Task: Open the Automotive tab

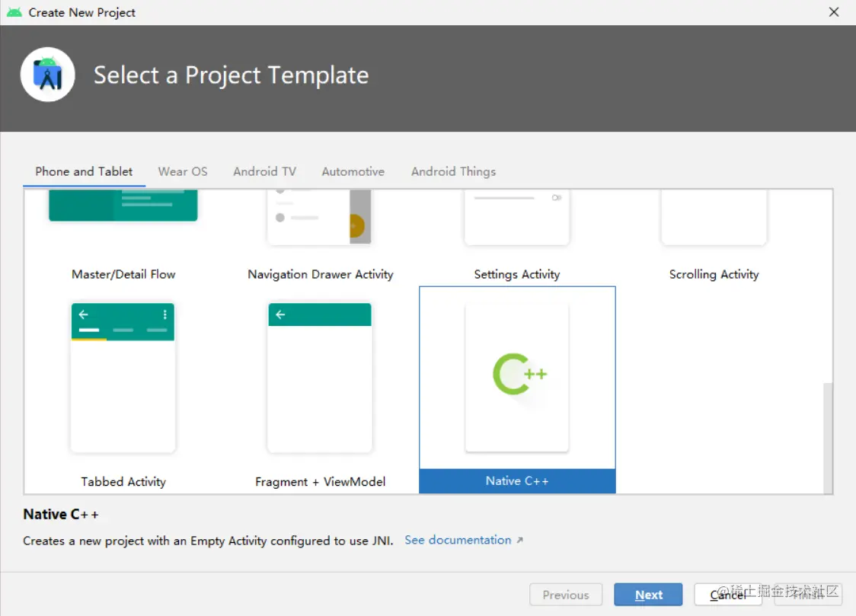Action: [353, 171]
